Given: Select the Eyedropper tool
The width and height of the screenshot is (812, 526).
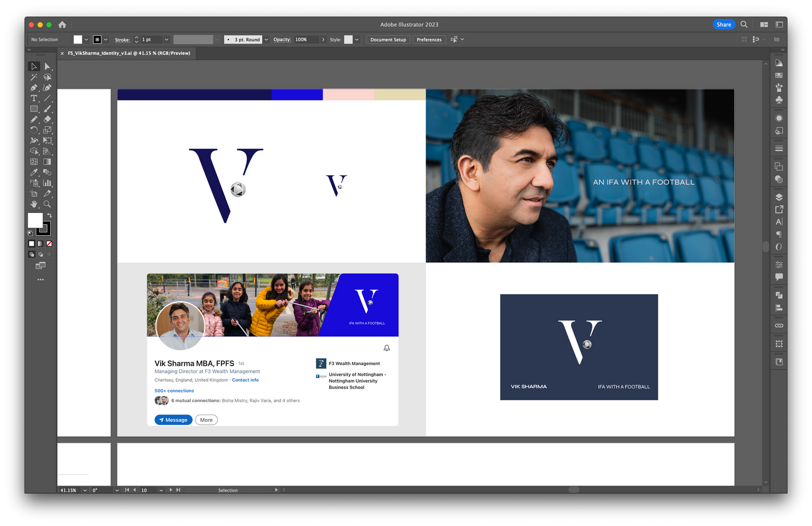Looking at the screenshot, I should pos(34,172).
